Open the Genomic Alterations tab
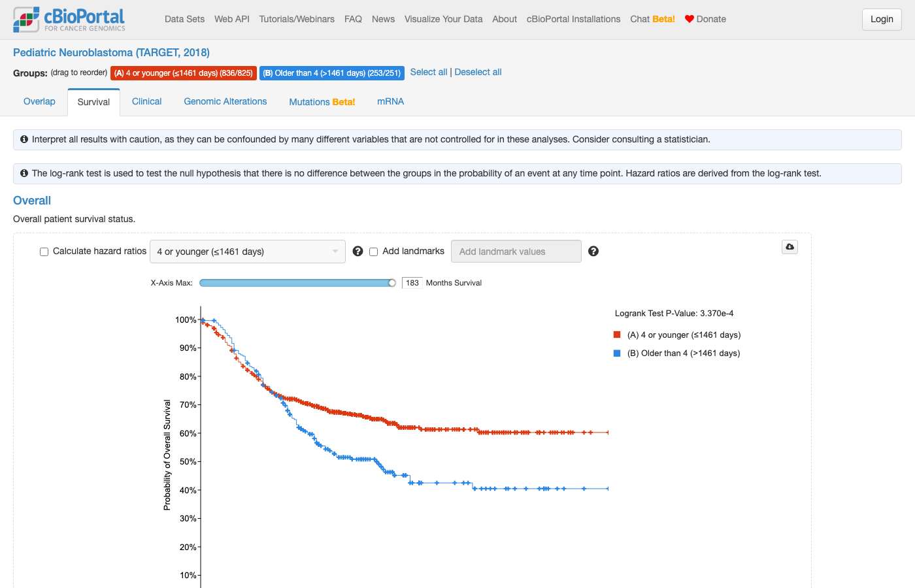This screenshot has width=915, height=588. (225, 101)
